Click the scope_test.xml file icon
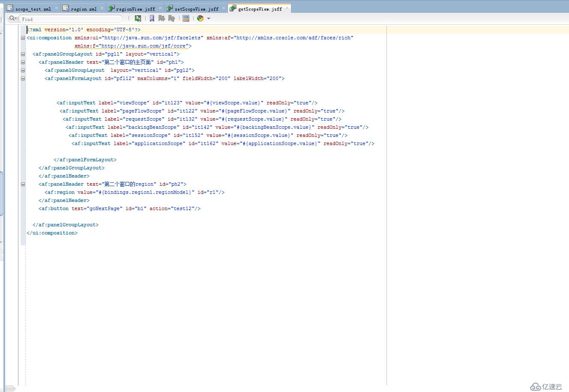Image resolution: width=569 pixels, height=392 pixels. pos(10,8)
